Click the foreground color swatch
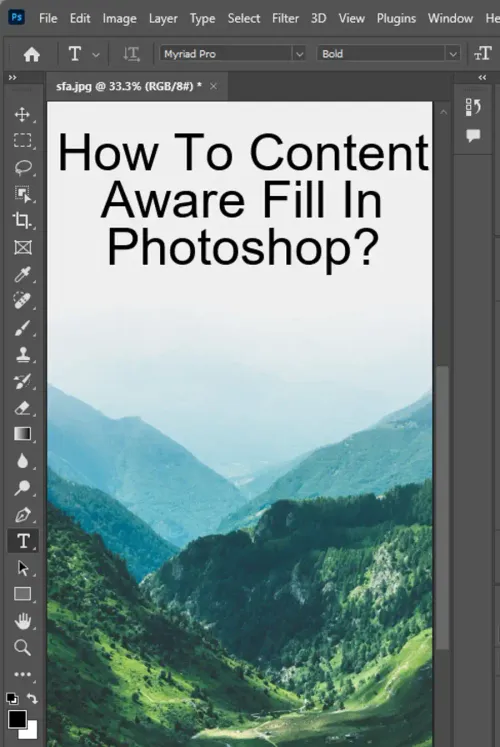 coord(16,719)
